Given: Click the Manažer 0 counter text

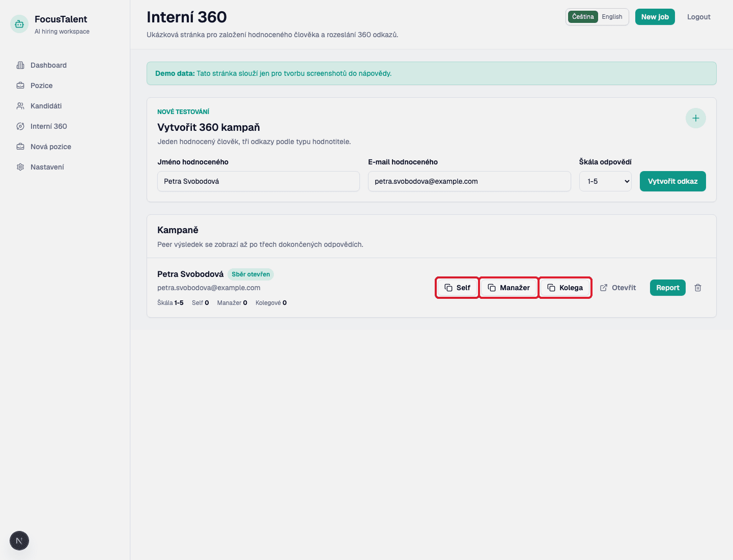Looking at the screenshot, I should click(232, 303).
